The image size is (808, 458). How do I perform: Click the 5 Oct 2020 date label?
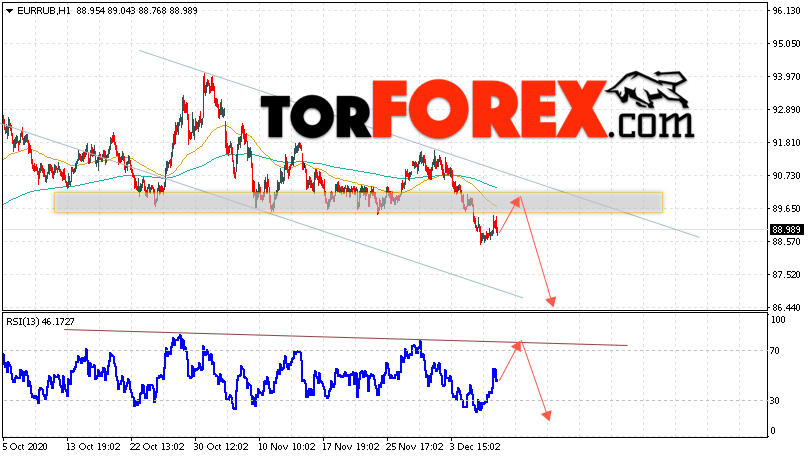tap(25, 446)
